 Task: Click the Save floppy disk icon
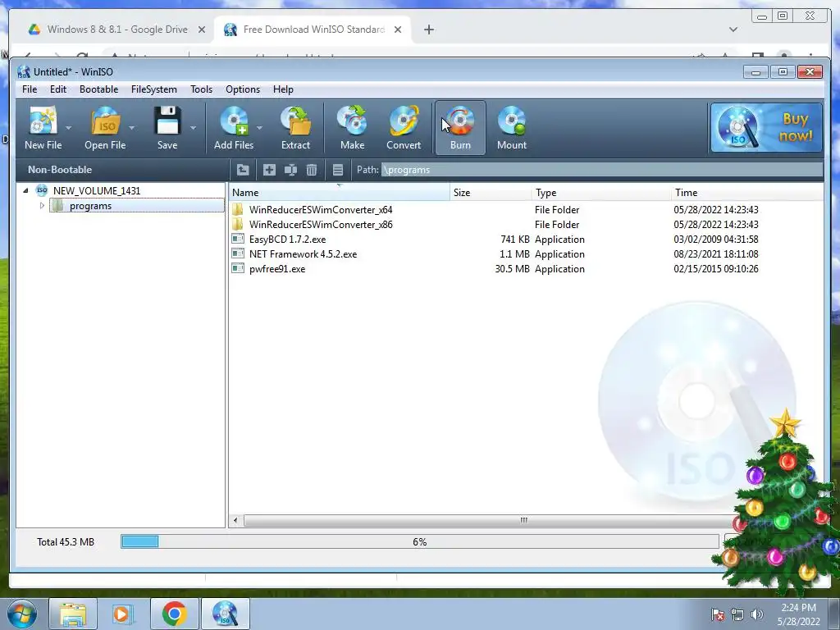[x=167, y=121]
